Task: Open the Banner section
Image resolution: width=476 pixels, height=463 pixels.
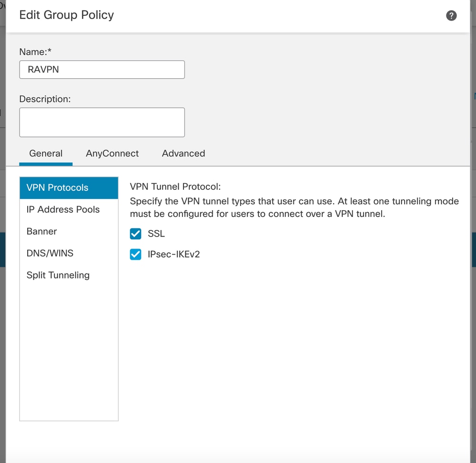Action: (69, 232)
